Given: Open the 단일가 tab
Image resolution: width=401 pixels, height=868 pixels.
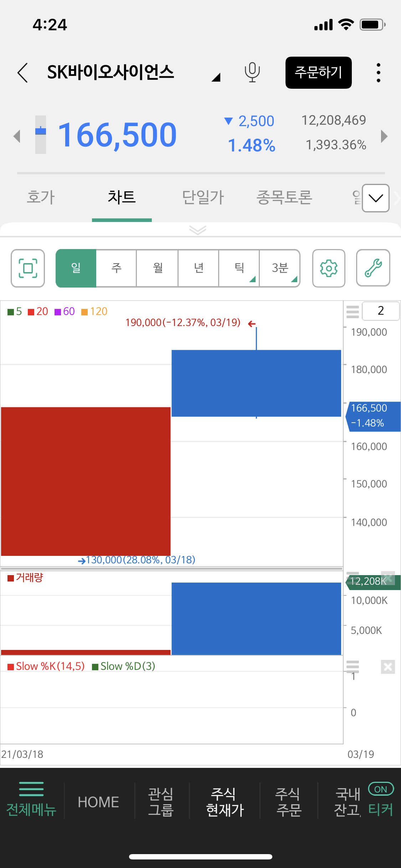Looking at the screenshot, I should 203,197.
